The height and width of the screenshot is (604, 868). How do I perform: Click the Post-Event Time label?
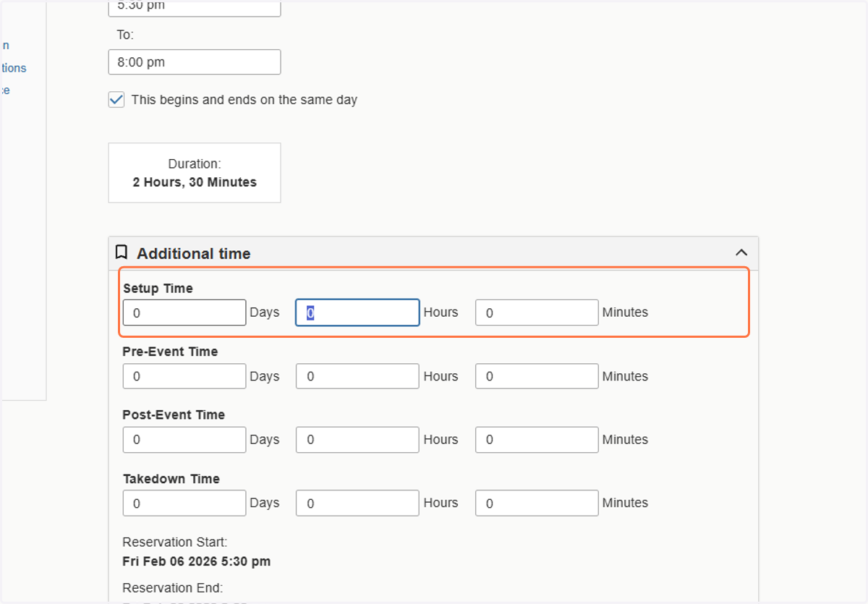174,414
